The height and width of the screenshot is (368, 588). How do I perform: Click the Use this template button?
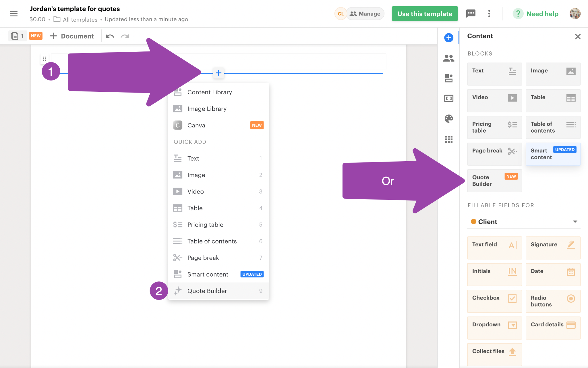(x=425, y=14)
